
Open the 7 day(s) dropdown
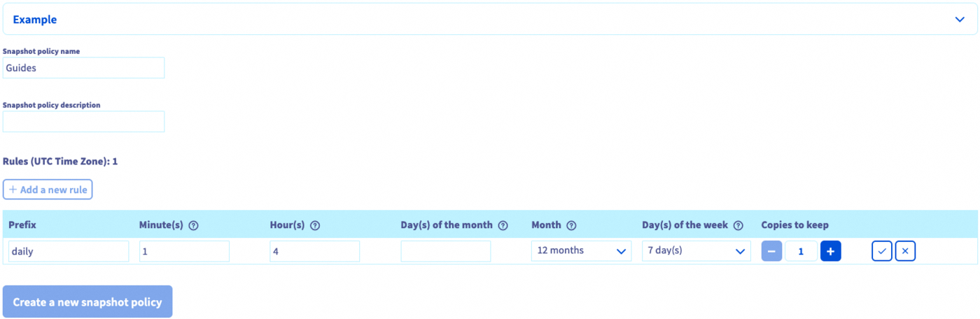pyautogui.click(x=696, y=251)
